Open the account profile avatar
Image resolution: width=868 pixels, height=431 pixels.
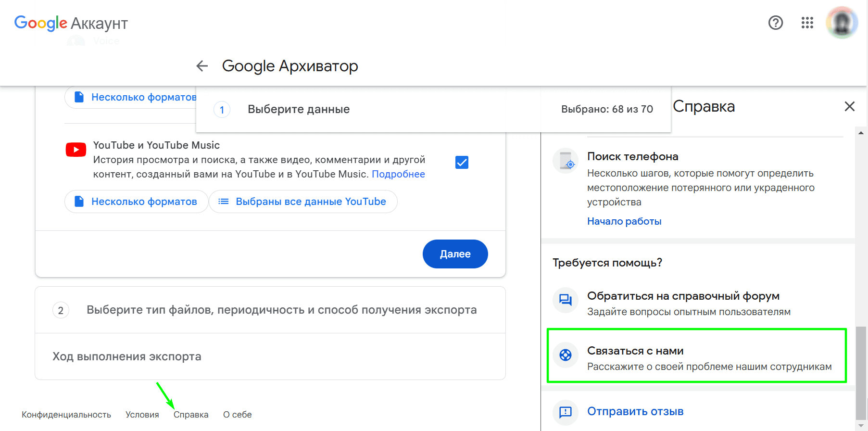842,23
